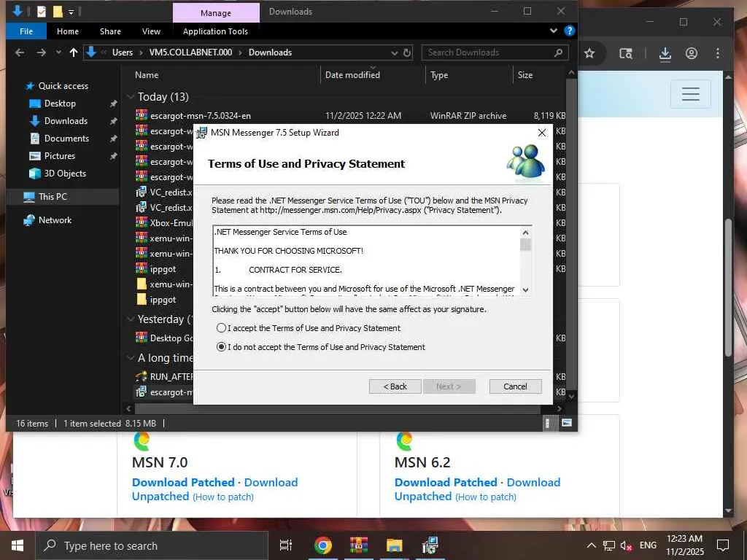747x560 pixels.
Task: Click MSN 7.0 Download Patched link
Action: point(183,483)
